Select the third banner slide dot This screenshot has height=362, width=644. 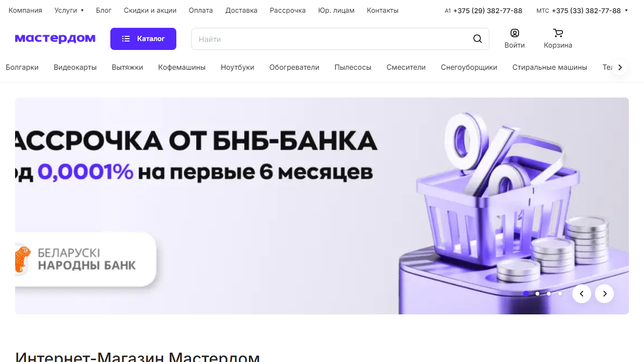tap(549, 294)
